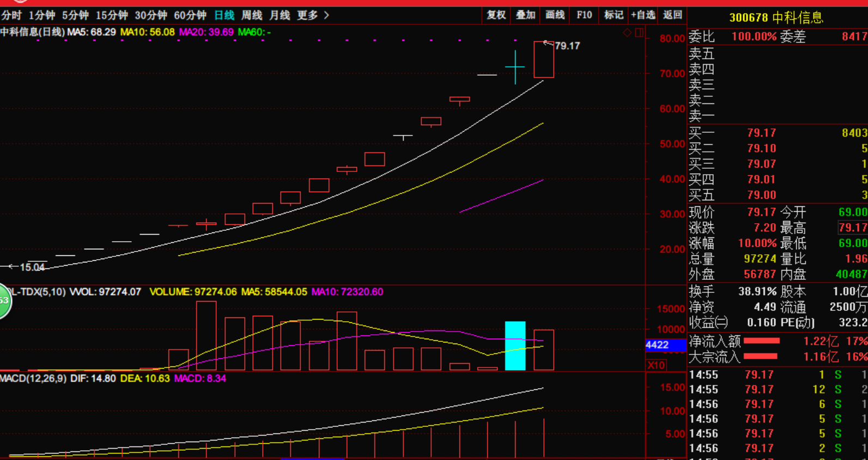Click the 叠加 overlay button
868x460 pixels.
click(526, 15)
